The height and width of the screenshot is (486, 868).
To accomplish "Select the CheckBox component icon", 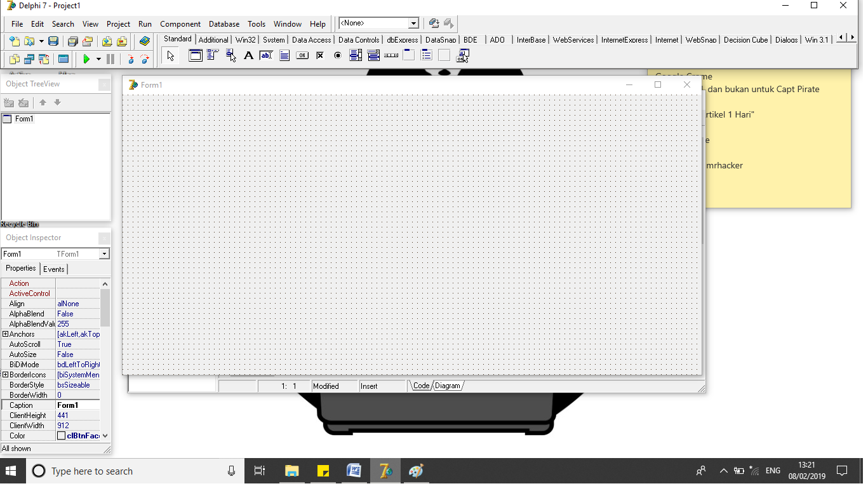I will [320, 56].
